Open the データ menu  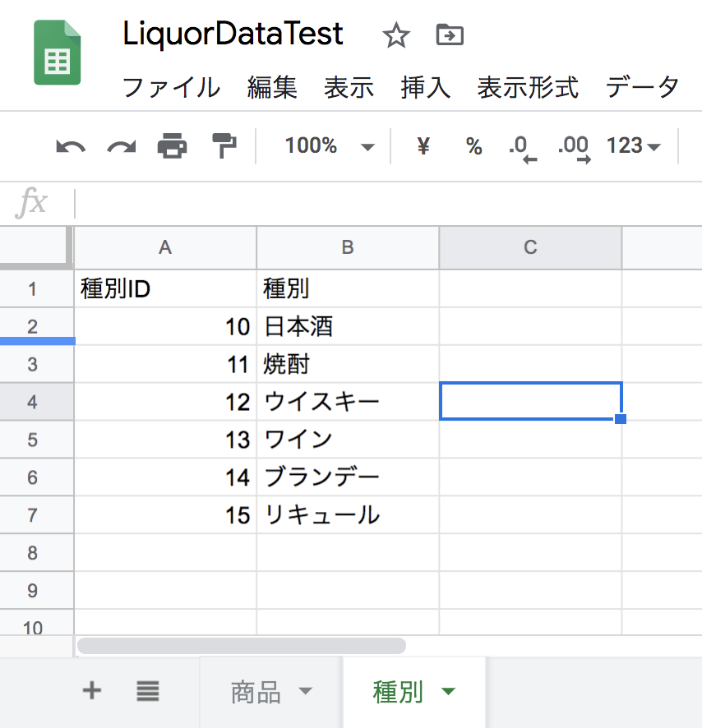[x=642, y=87]
